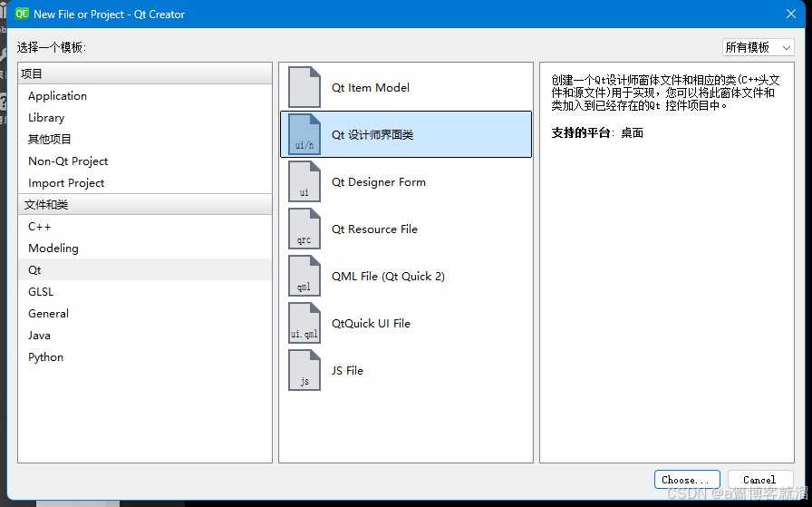Select the Import Project category
Viewport: 812px width, 507px height.
[x=145, y=183]
